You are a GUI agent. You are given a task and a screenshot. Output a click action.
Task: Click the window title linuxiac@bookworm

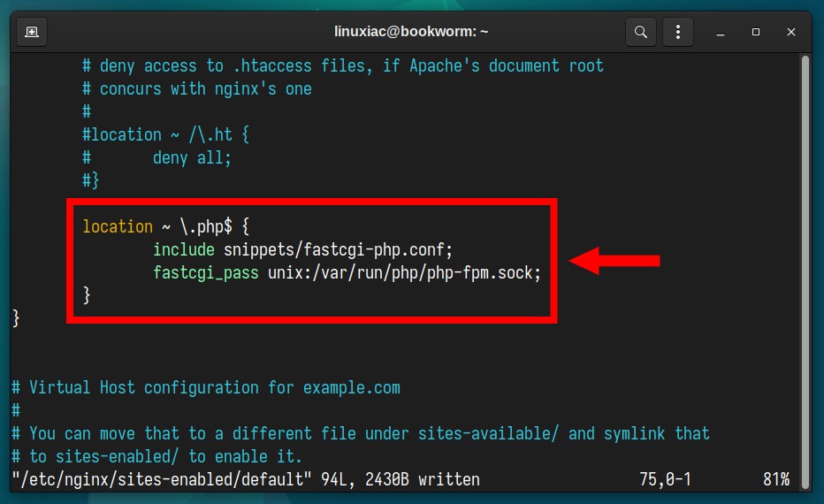point(411,32)
